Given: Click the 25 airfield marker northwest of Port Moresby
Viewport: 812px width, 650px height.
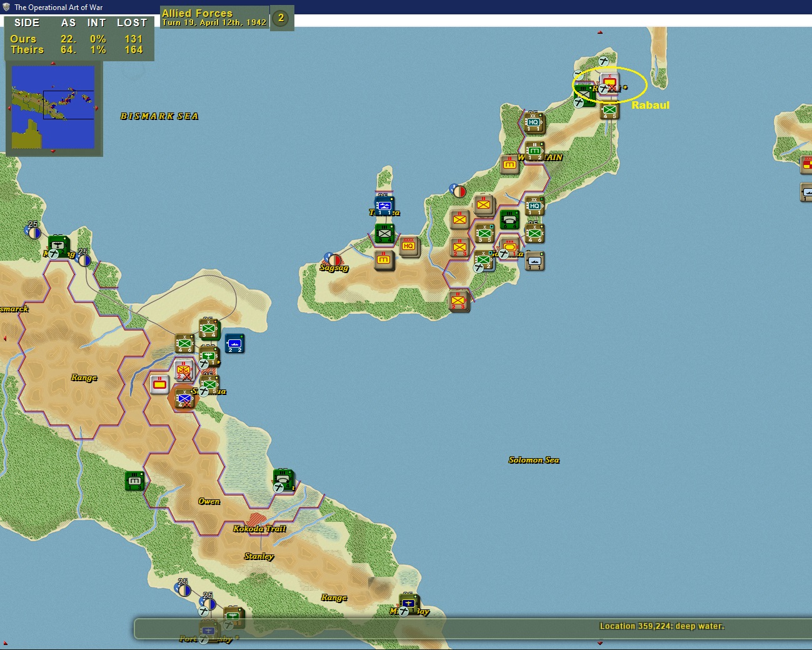Looking at the screenshot, I should 183,588.
